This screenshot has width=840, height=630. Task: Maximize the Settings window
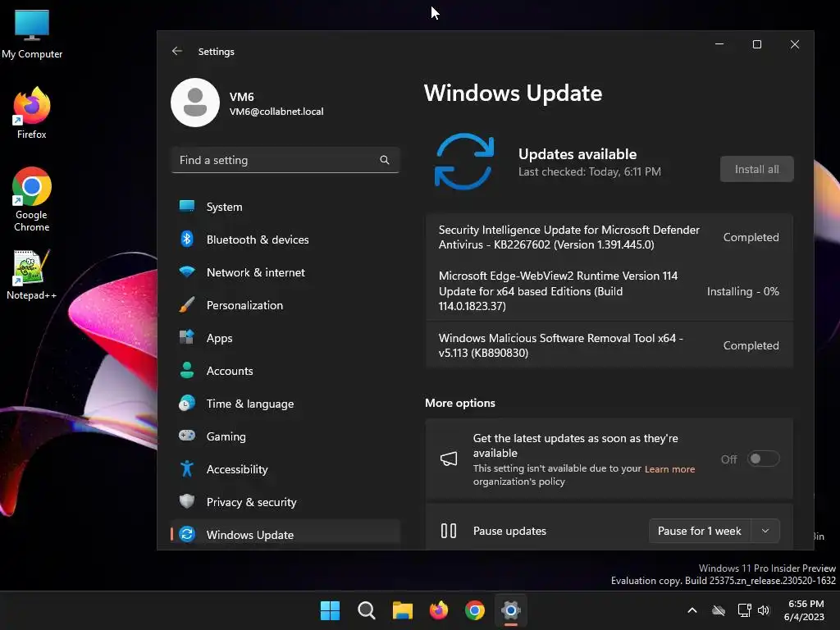pos(756,44)
